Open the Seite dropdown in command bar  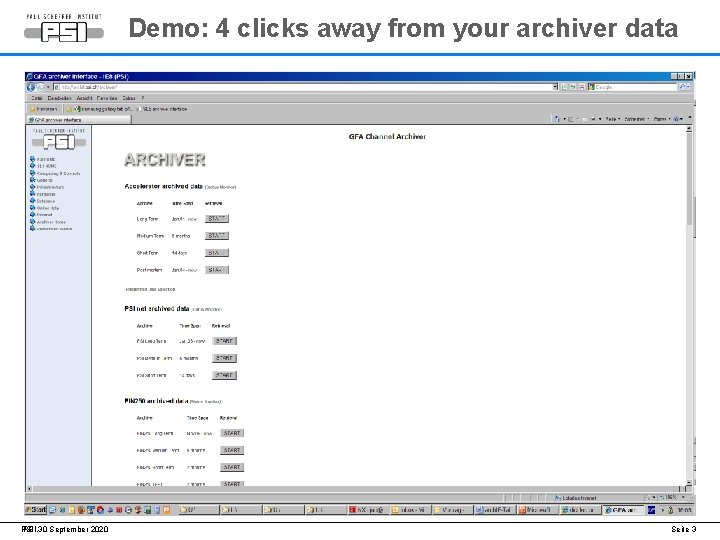tap(613, 119)
